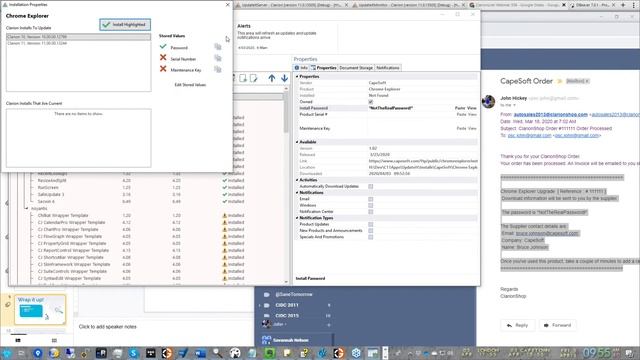The image size is (640, 360).
Task: Open the Skype taskbar icon
Action: point(133,353)
